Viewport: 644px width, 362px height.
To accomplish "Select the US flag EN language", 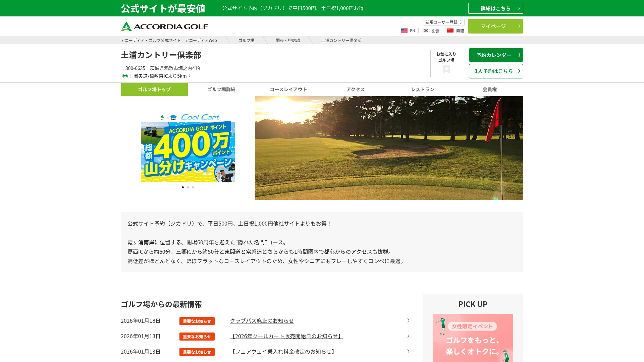I will (408, 31).
